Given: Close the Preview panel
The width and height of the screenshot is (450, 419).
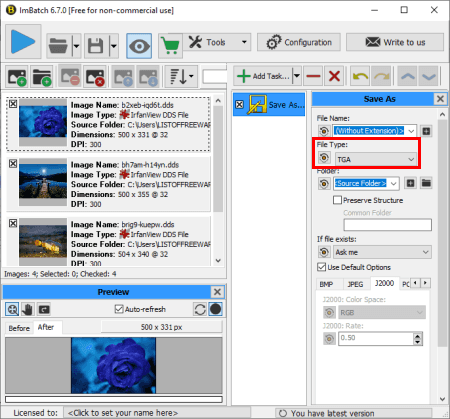Looking at the screenshot, I should click(x=217, y=292).
